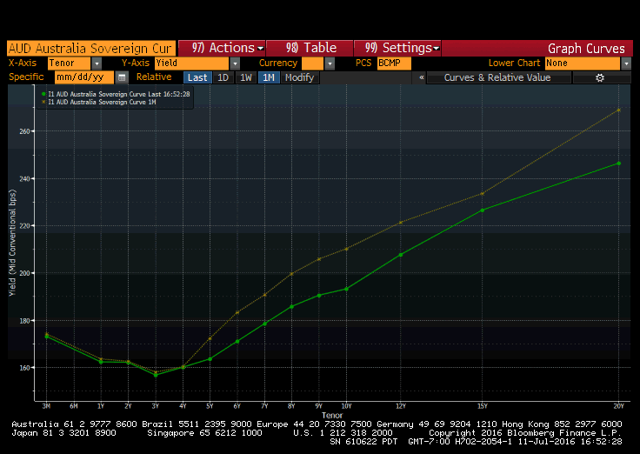The image size is (640, 454).
Task: Open the 98) Table view
Action: click(x=310, y=48)
